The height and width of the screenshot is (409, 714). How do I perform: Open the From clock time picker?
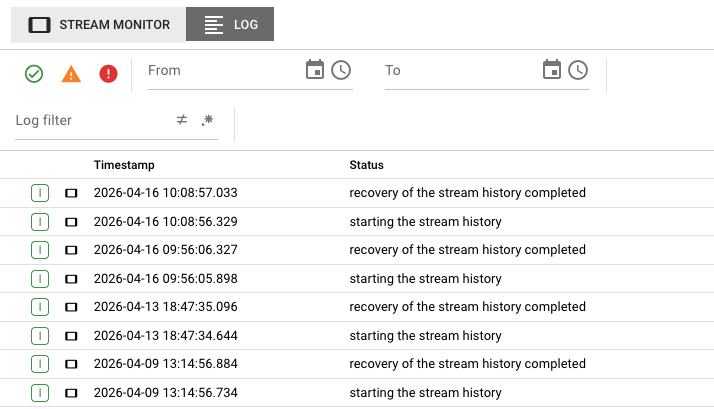[341, 70]
